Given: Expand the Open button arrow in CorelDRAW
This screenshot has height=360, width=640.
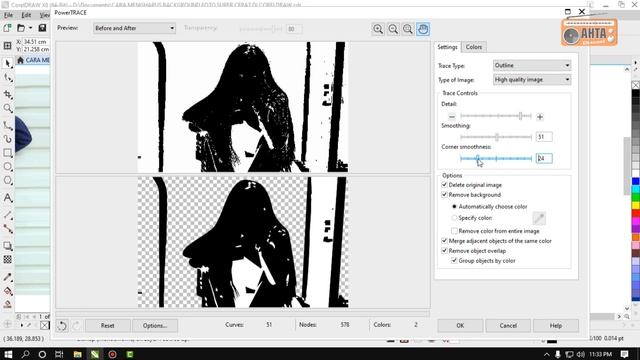Looking at the screenshot, I should [31, 28].
